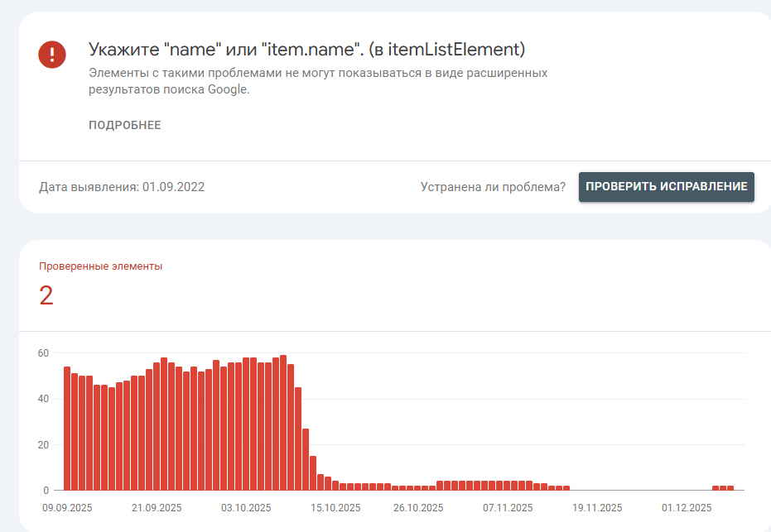Click the 21.09.2025 date axis label
This screenshot has height=532, width=771.
(x=157, y=507)
